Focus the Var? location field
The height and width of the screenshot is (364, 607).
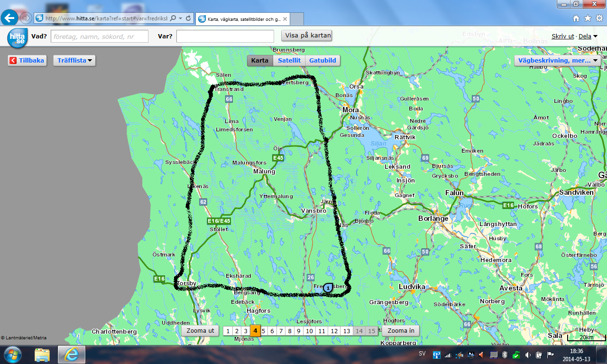coord(225,36)
